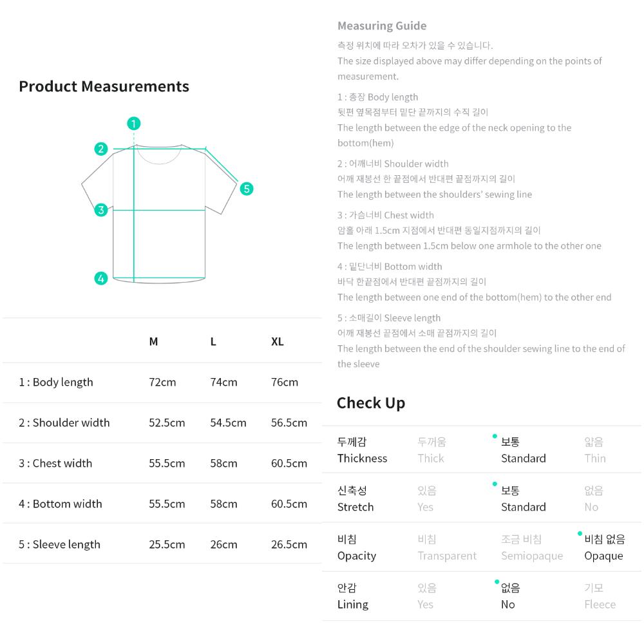Choose the Thin thickness option
This screenshot has width=644, height=644.
coord(594,450)
